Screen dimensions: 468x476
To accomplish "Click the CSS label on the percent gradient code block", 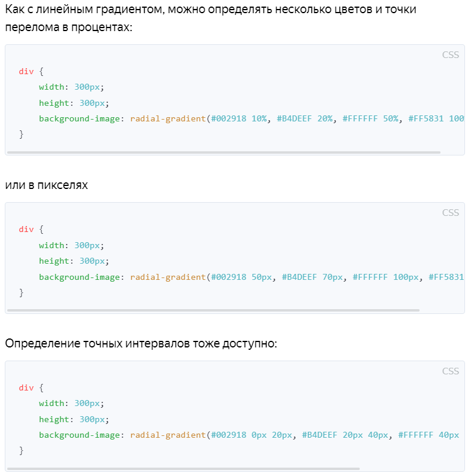I will coord(450,55).
